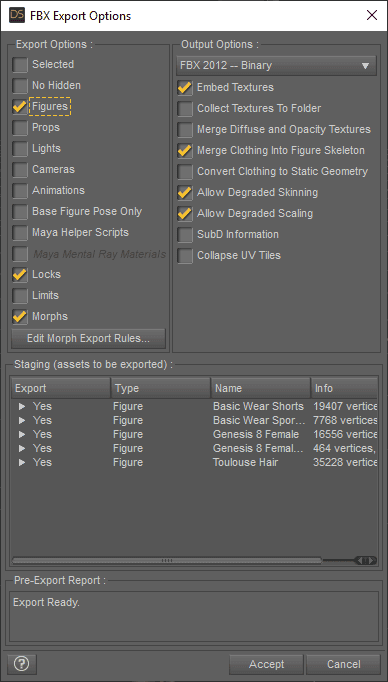The height and width of the screenshot is (682, 388).
Task: Expand the Genesis 8 Femal... row with 464 vertices
Action: tap(22, 448)
